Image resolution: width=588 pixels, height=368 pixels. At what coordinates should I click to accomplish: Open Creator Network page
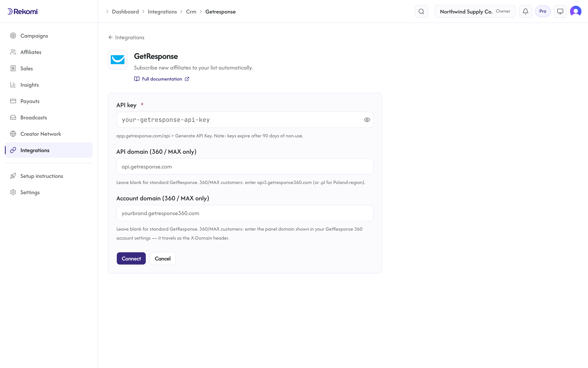tap(49, 134)
